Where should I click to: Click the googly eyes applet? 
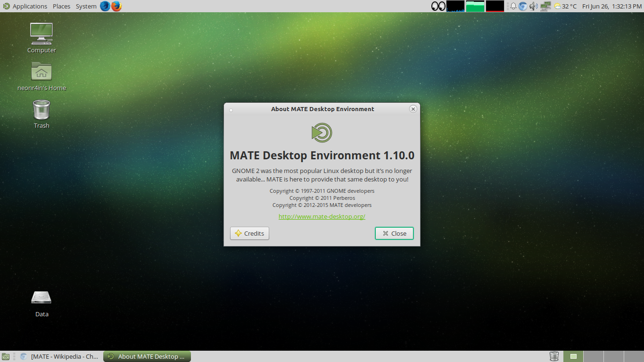click(438, 6)
